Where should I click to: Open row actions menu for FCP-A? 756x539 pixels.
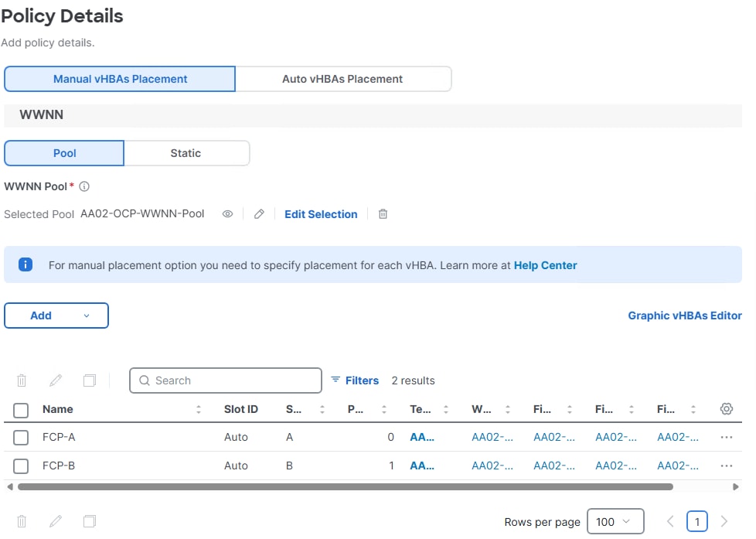(727, 437)
